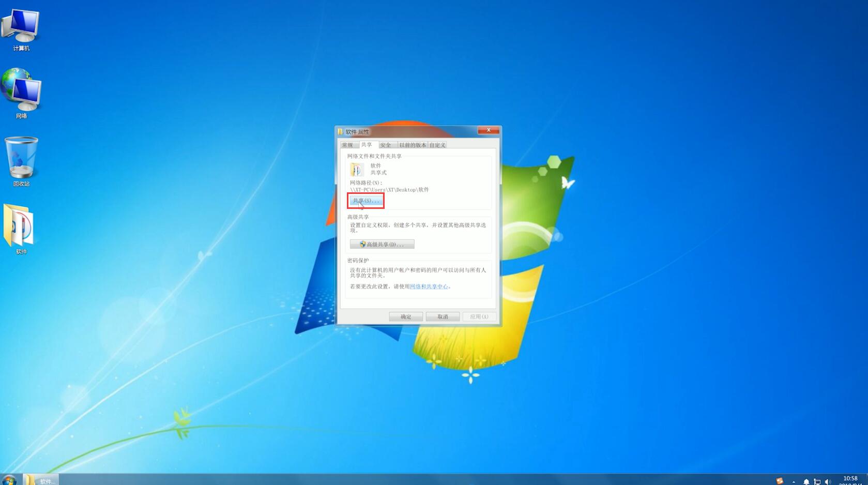868x485 pixels.
Task: Open the 网络和共享中心 link
Action: coord(429,286)
